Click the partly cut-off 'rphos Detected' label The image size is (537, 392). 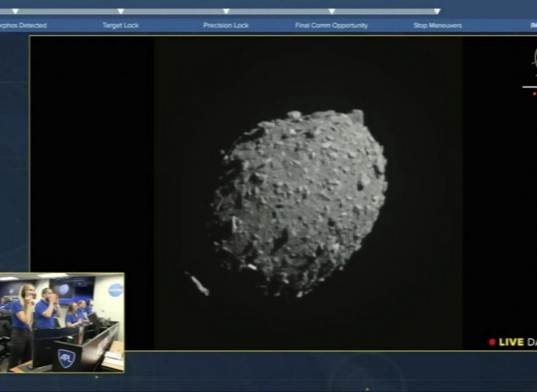[23, 26]
